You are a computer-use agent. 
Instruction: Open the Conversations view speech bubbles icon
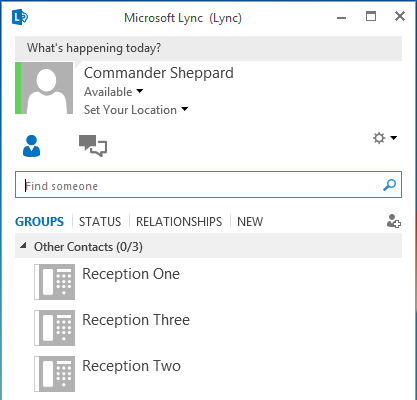tap(93, 145)
